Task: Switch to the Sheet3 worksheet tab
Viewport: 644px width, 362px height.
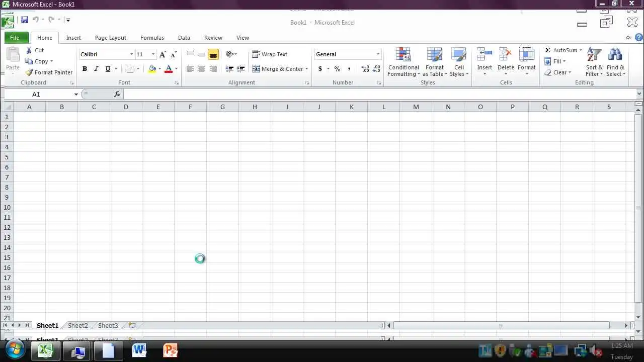Action: (x=108, y=325)
